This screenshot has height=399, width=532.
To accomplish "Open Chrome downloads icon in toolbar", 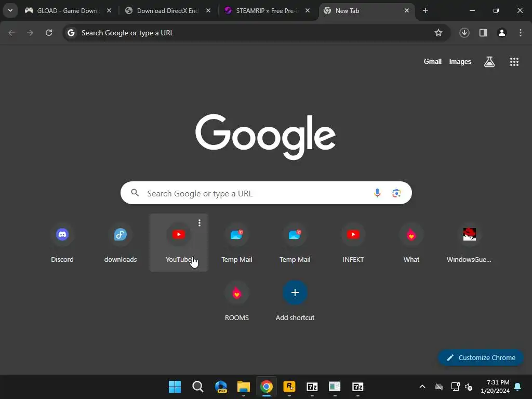I will pos(464,33).
